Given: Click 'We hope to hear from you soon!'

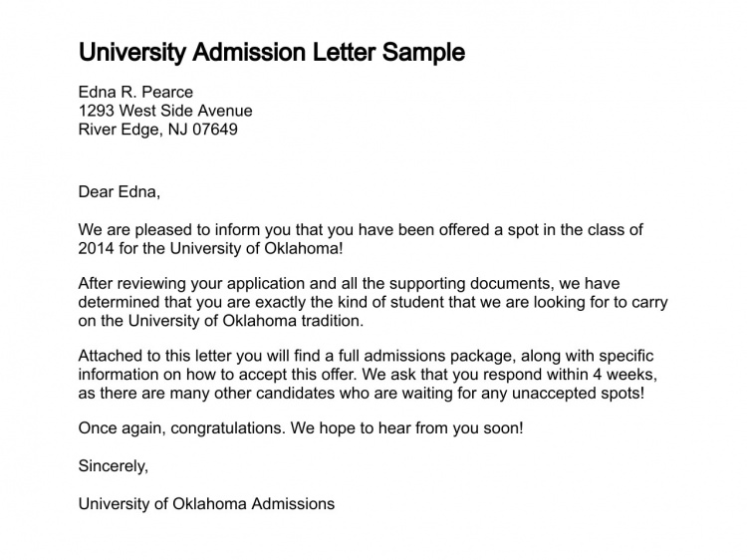Looking at the screenshot, I should (x=406, y=428).
